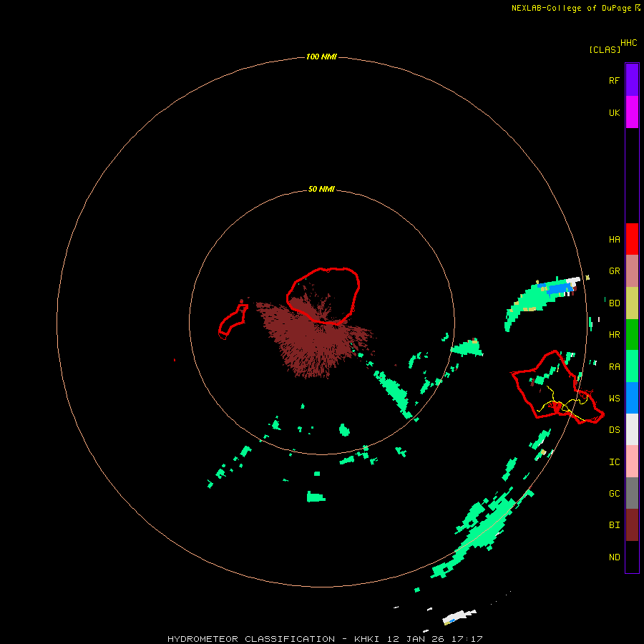Click the NEXLAB-College of DuPage text
644x644 pixels.
[x=571, y=8]
